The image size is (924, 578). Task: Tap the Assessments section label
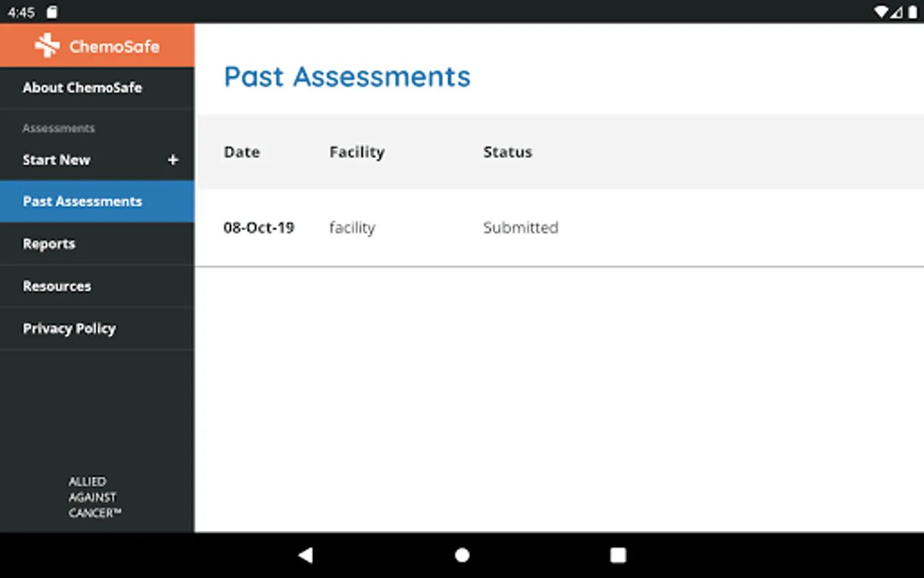[58, 128]
